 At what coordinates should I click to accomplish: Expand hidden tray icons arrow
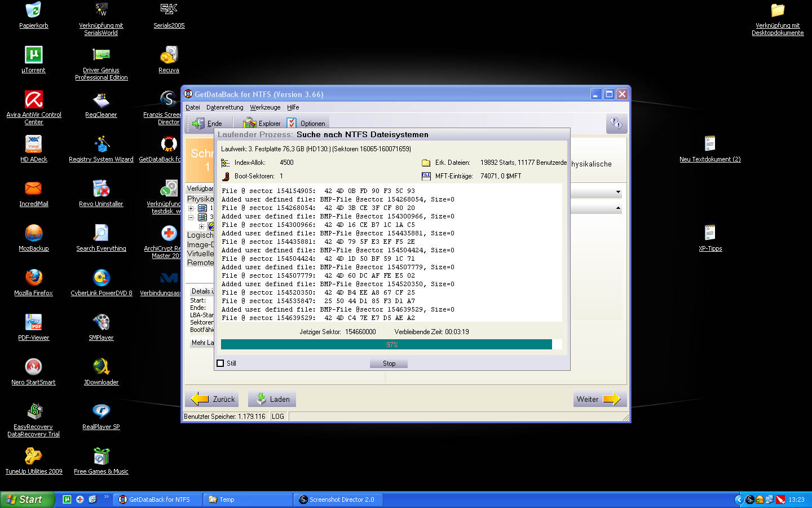coord(739,500)
